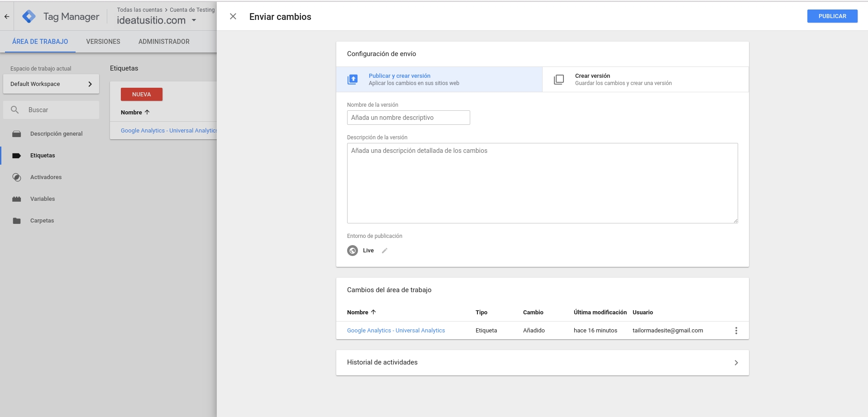Image resolution: width=868 pixels, height=417 pixels.
Task: Select Publicar y crear versión option
Action: (x=439, y=80)
